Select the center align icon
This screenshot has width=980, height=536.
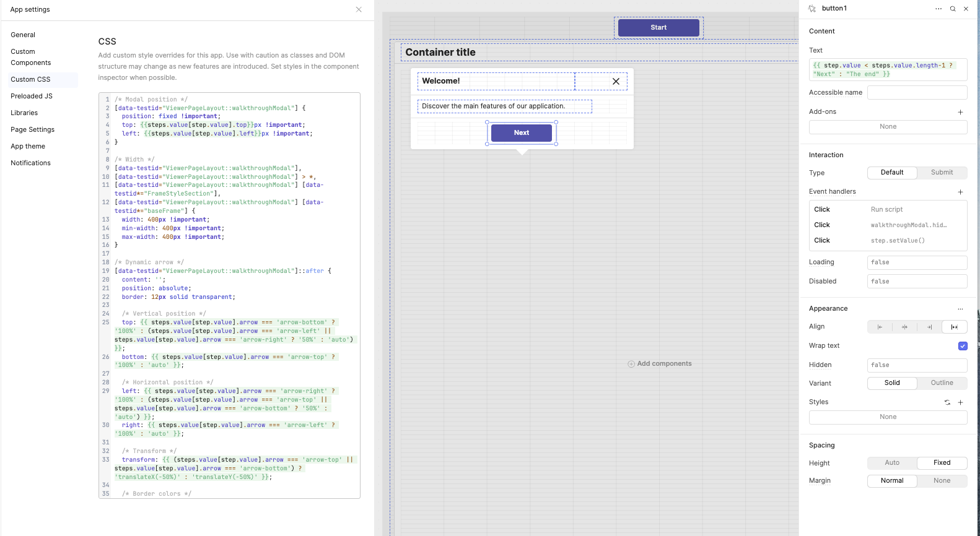coord(904,327)
